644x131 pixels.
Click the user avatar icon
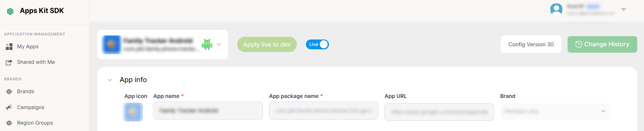pyautogui.click(x=556, y=9)
